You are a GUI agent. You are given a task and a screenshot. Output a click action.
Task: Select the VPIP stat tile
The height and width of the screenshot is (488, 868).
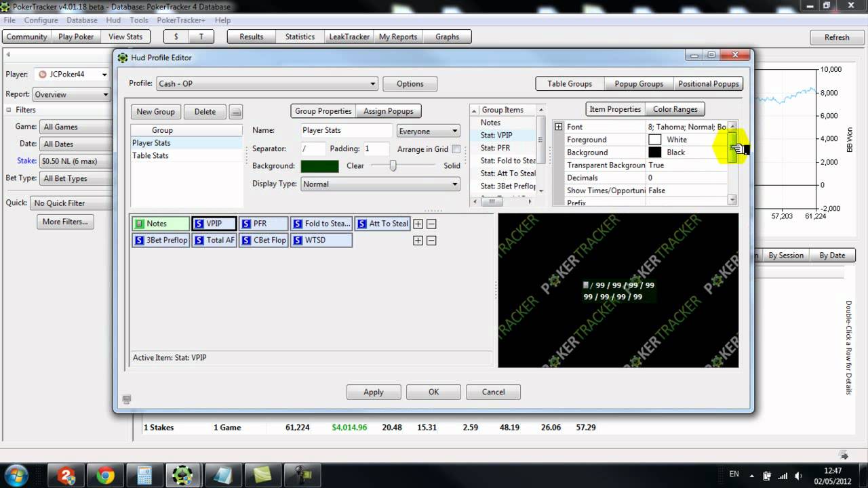click(214, 224)
